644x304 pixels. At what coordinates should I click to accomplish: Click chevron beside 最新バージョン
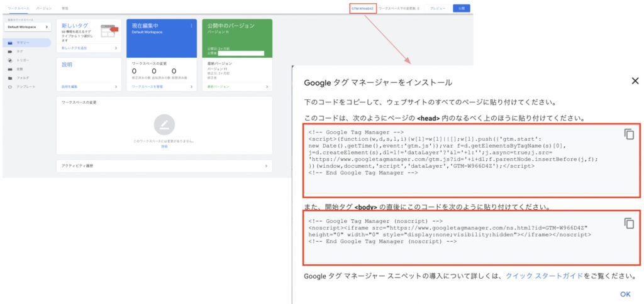(267, 87)
